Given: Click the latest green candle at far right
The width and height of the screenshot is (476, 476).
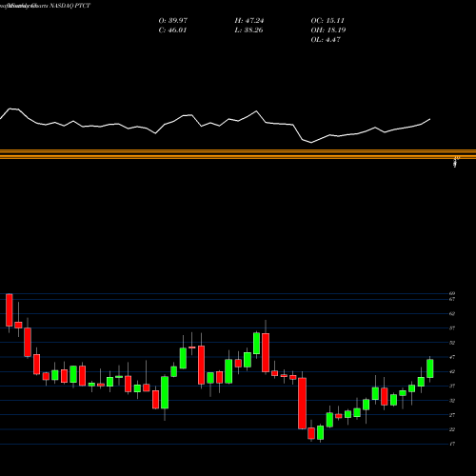Looking at the screenshot, I should [430, 368].
